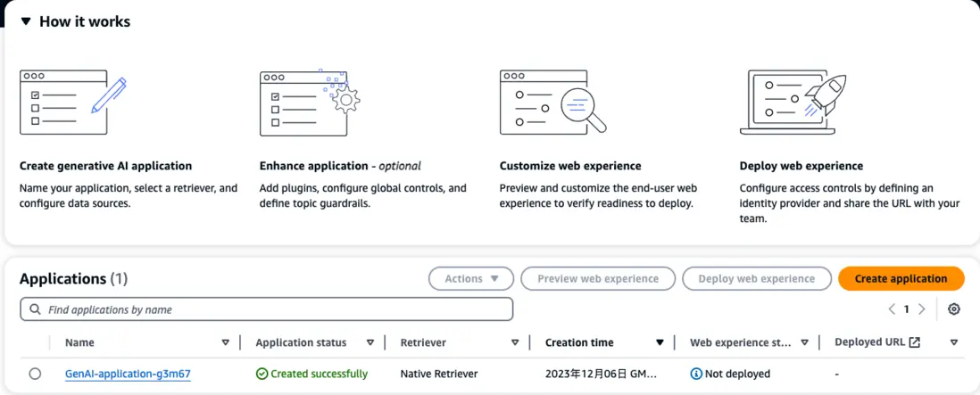Sort by Creation time column arrow
The image size is (980, 395).
point(660,342)
